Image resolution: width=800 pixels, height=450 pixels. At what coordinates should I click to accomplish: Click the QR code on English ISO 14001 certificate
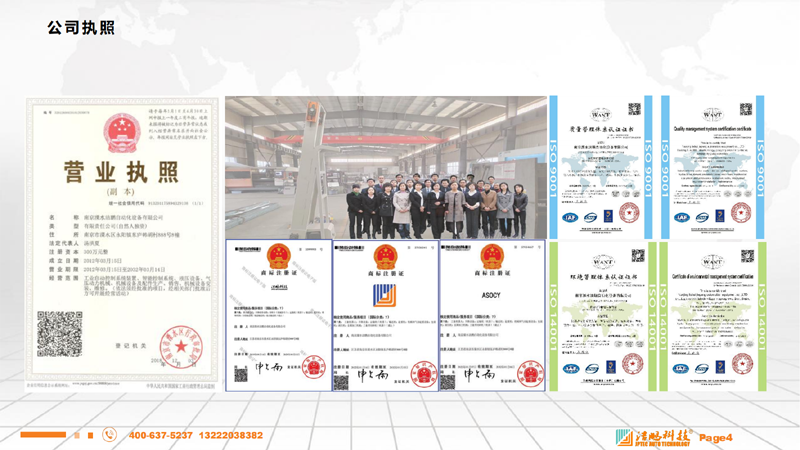pos(747,256)
